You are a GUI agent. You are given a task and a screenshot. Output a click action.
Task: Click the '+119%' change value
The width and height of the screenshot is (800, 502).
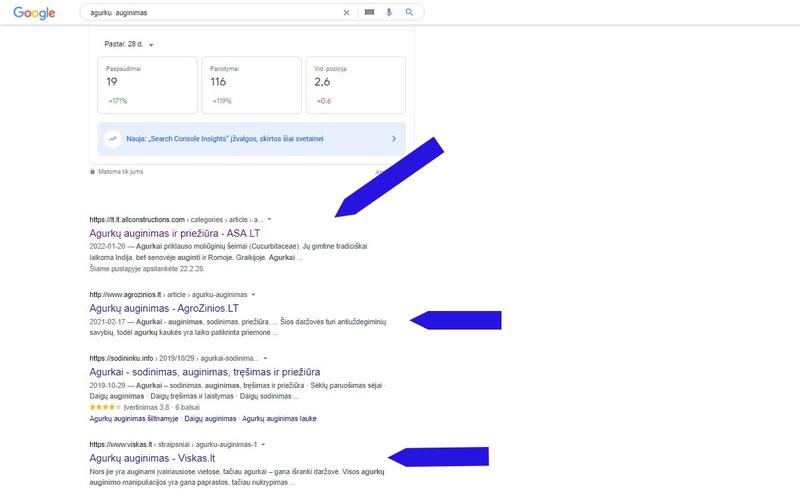click(x=222, y=101)
